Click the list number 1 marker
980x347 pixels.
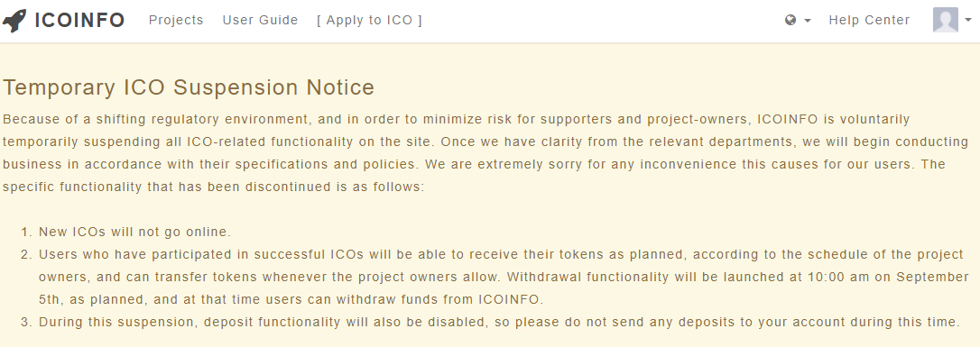click(25, 232)
